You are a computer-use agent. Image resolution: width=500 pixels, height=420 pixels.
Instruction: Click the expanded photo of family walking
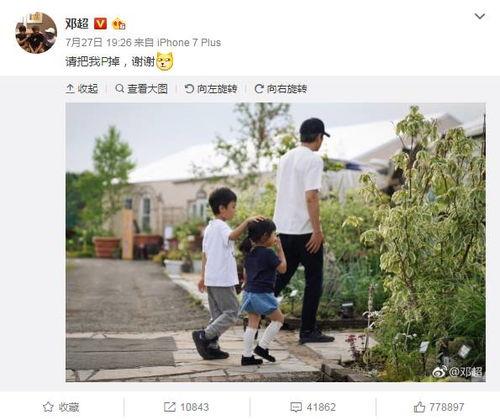[275, 242]
